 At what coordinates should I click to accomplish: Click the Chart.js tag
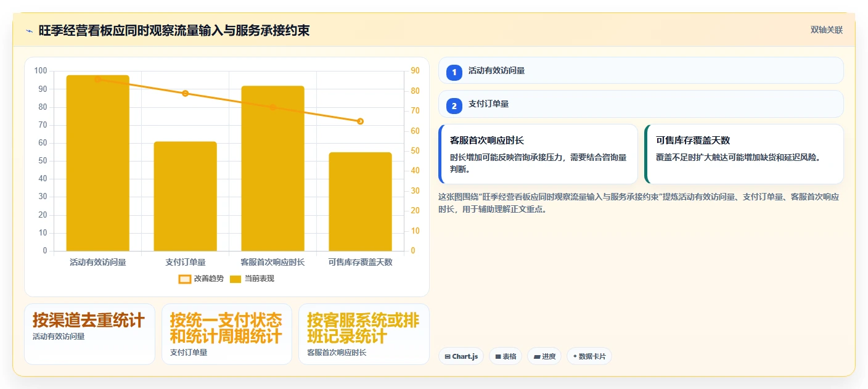tap(461, 356)
